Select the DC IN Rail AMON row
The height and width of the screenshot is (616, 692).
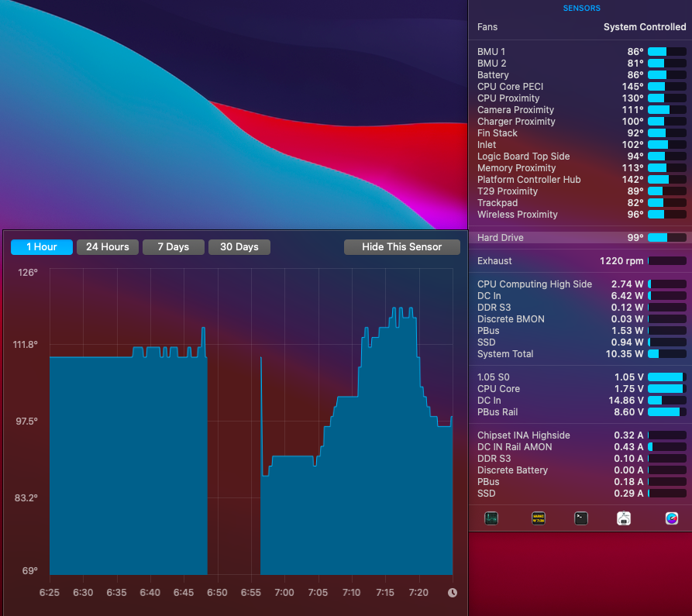(581, 446)
